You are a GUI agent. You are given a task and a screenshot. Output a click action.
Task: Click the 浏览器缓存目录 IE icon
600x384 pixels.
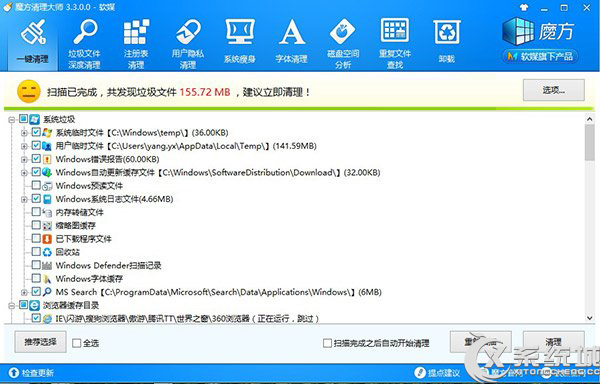click(x=35, y=305)
